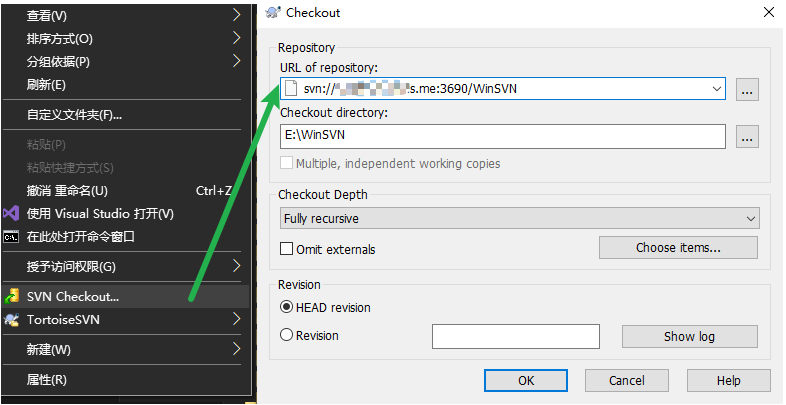Open the Fully recursive depth dropdown
The height and width of the screenshot is (405, 786).
(x=750, y=218)
